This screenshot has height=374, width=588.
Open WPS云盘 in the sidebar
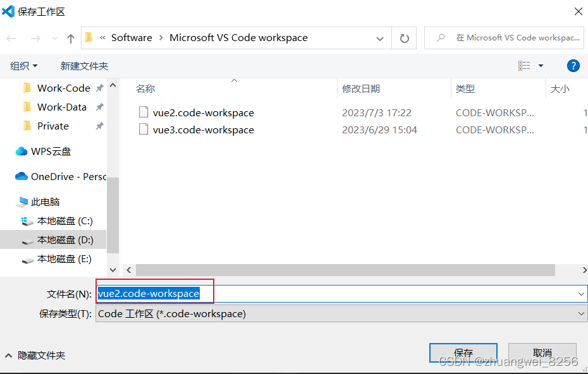(51, 152)
